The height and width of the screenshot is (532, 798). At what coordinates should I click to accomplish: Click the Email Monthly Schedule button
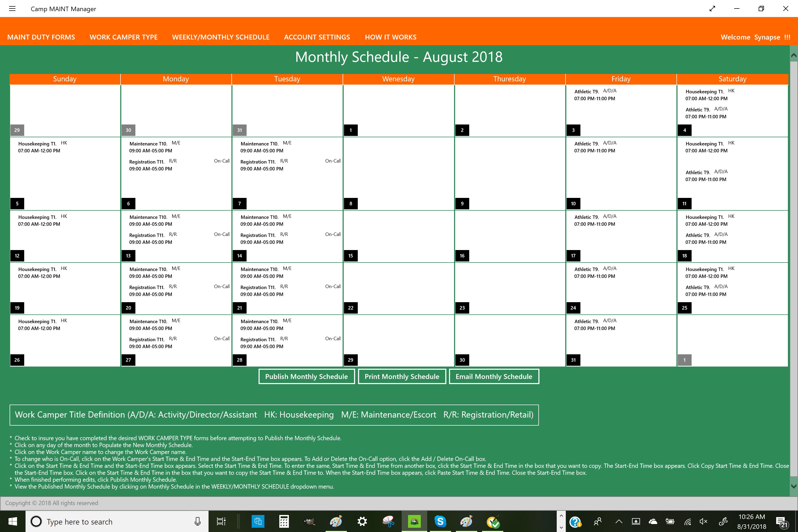tap(494, 377)
